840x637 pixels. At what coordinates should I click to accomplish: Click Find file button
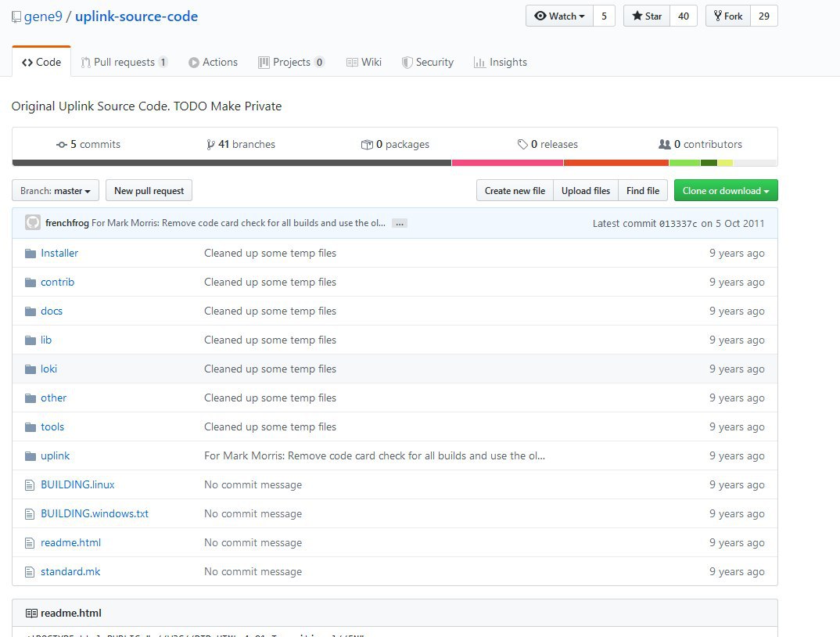click(643, 190)
